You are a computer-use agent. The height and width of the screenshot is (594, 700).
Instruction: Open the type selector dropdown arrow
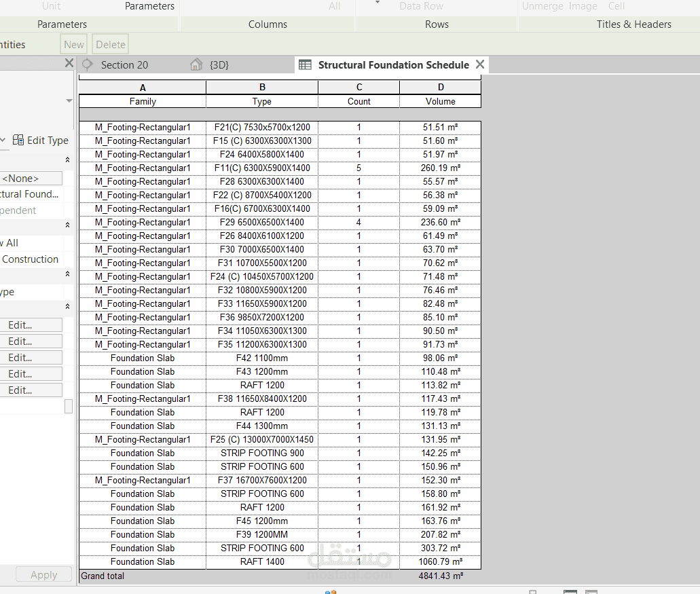(69, 101)
